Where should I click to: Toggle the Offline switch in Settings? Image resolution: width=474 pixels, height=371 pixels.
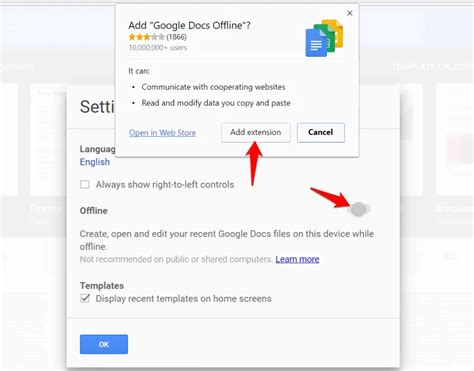click(359, 209)
